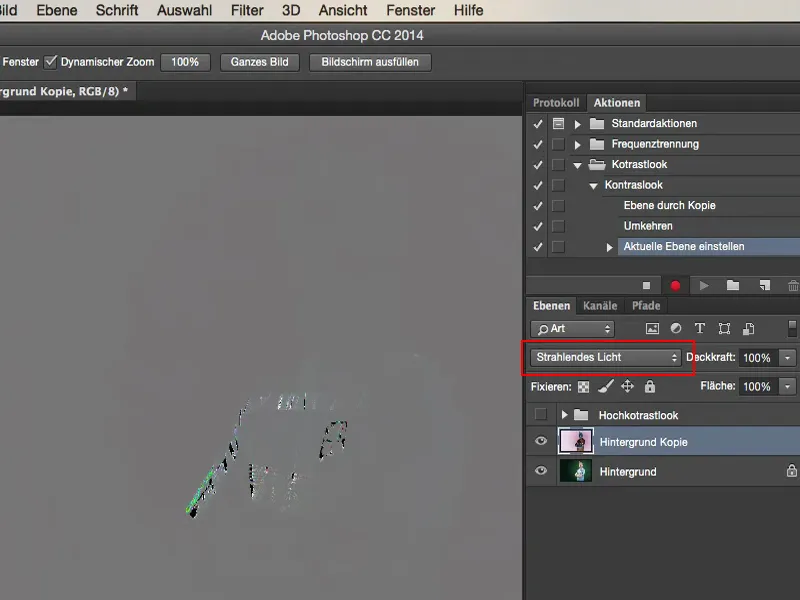Toggle checkmark for Kontraslook action

[537, 185]
